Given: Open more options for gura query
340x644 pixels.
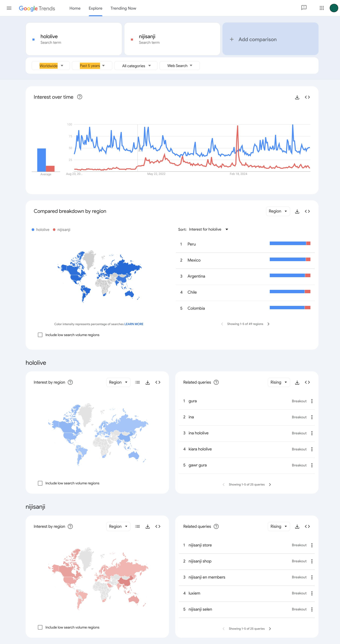Looking at the screenshot, I should (x=312, y=401).
